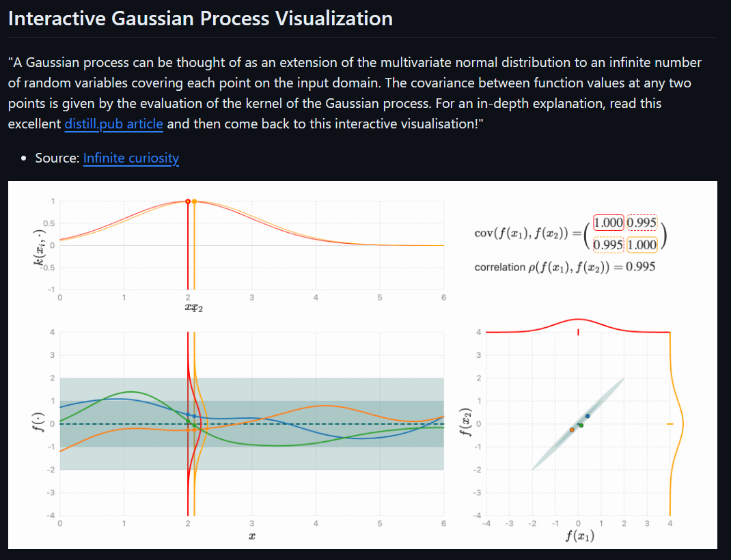The height and width of the screenshot is (560, 731).
Task: Click the solid red-boxed 1.000 covariance entry
Action: point(608,222)
